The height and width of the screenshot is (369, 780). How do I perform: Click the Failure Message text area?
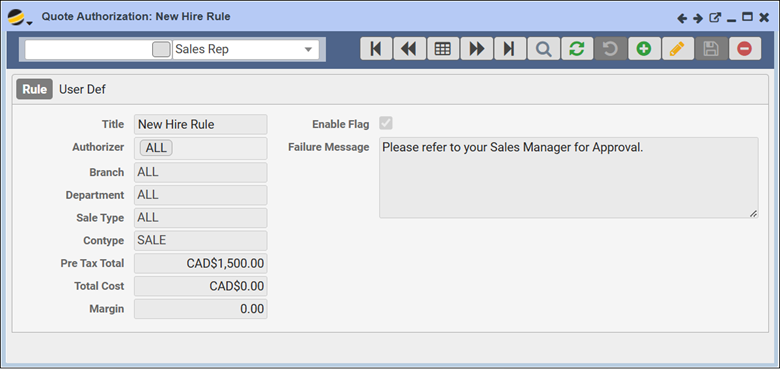click(569, 178)
